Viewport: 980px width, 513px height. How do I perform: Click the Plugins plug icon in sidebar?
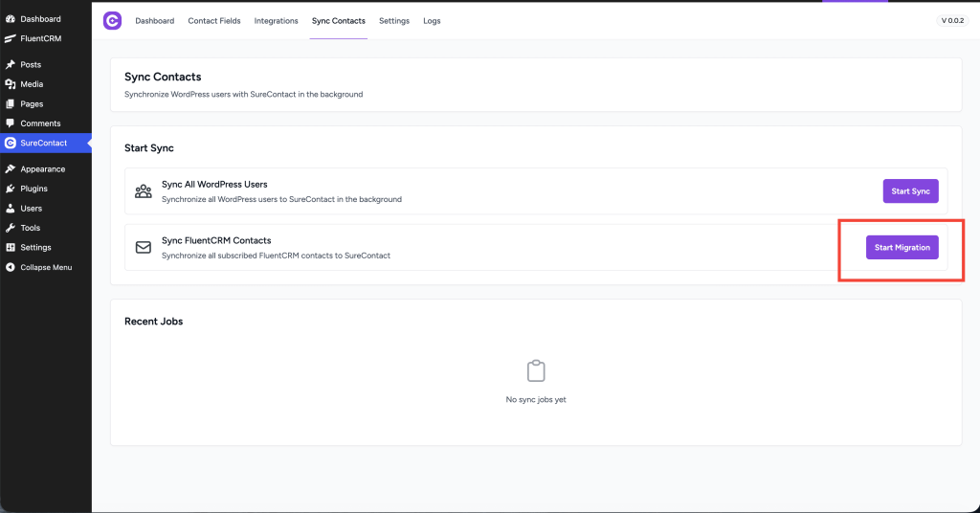coord(11,189)
